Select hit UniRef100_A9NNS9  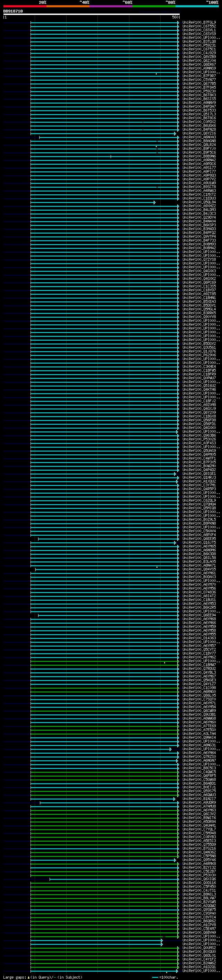point(199,68)
